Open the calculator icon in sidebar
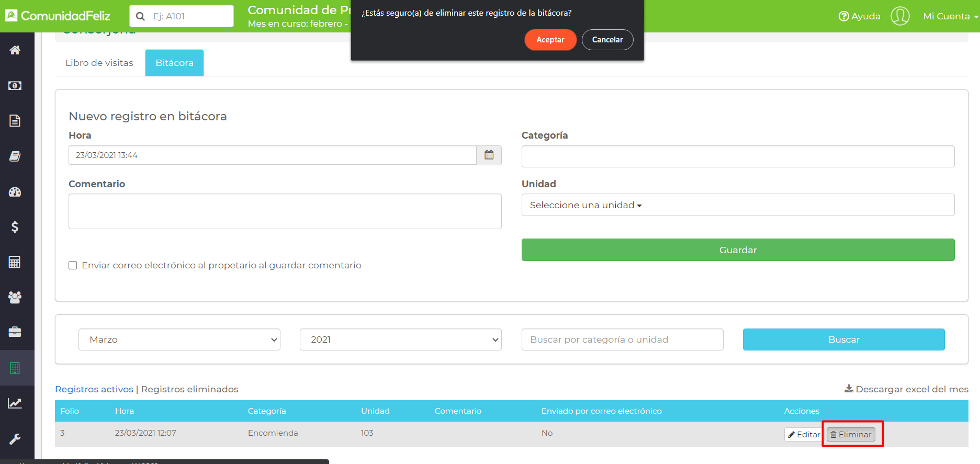 click(x=15, y=262)
